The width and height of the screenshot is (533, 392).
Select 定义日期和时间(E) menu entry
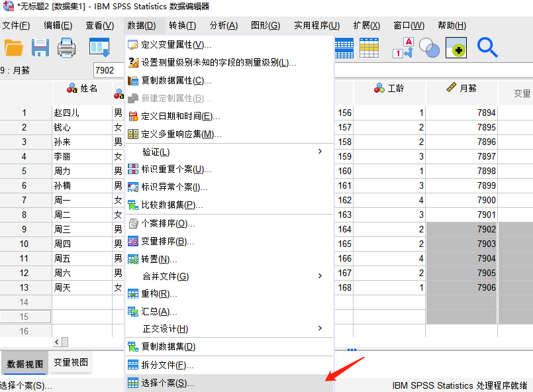(x=229, y=117)
